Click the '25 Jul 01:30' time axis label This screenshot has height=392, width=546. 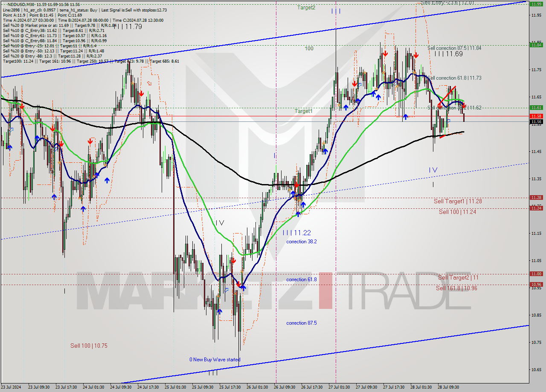[x=175, y=387]
